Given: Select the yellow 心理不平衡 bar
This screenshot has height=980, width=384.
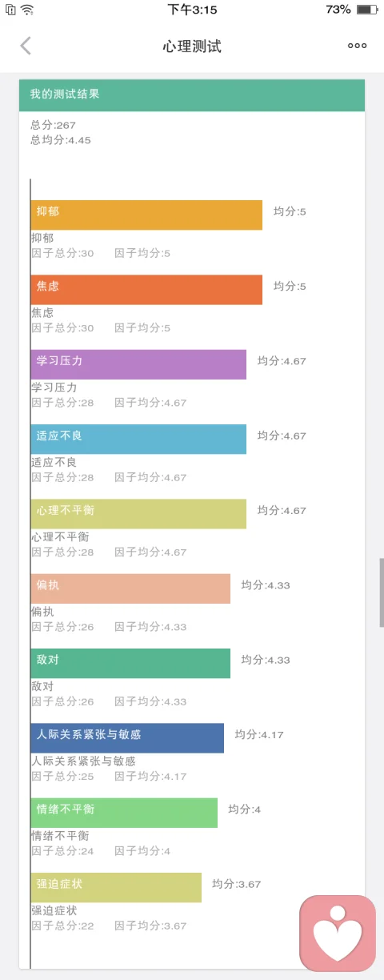Looking at the screenshot, I should [138, 514].
